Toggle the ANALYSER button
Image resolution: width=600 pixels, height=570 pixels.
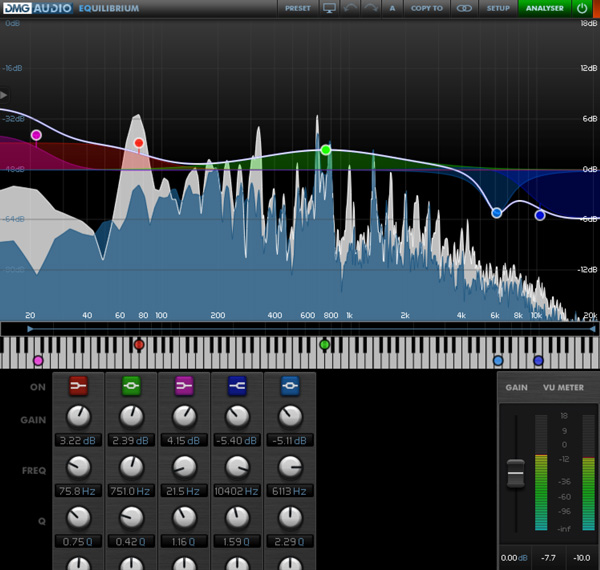pyautogui.click(x=545, y=8)
